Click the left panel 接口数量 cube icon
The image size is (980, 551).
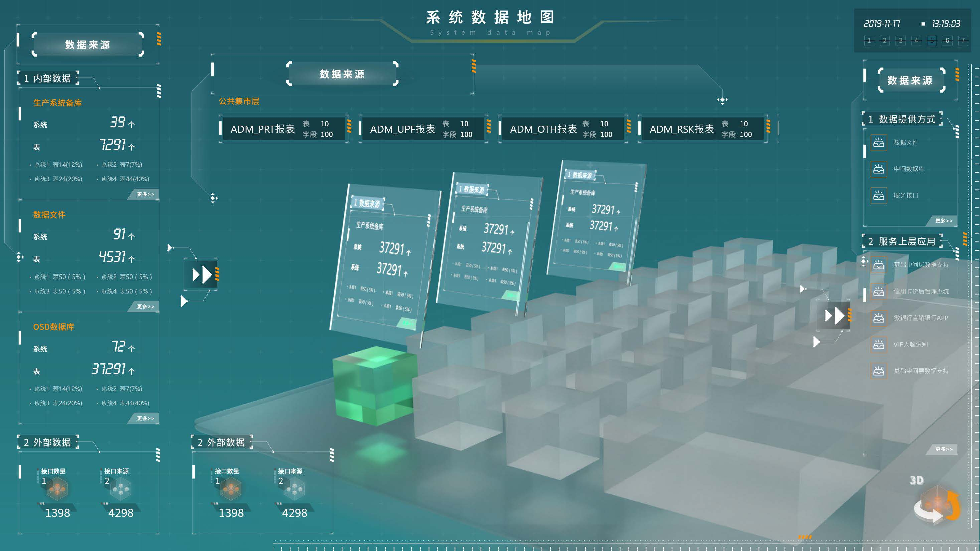click(x=57, y=489)
